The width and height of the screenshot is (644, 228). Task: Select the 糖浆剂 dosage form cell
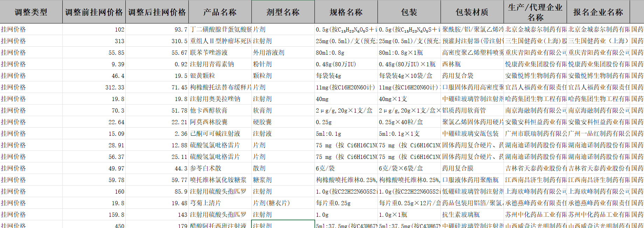click(x=263, y=180)
